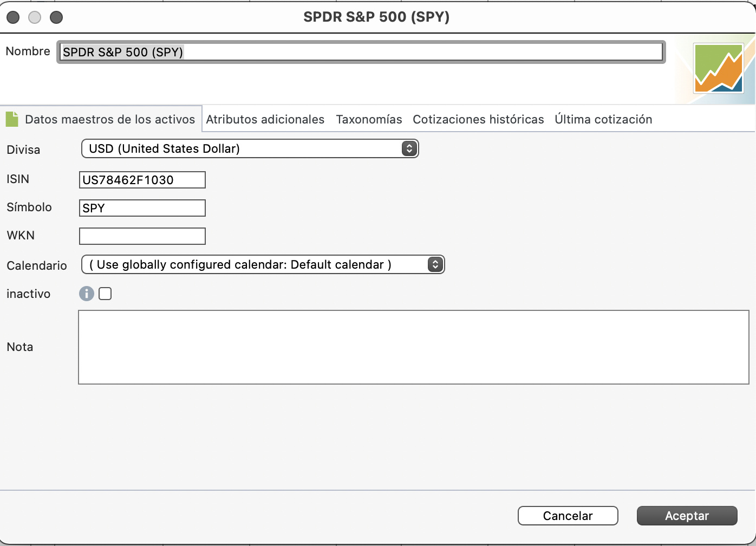Open the Cotizaciones históricas tab

[x=478, y=119]
